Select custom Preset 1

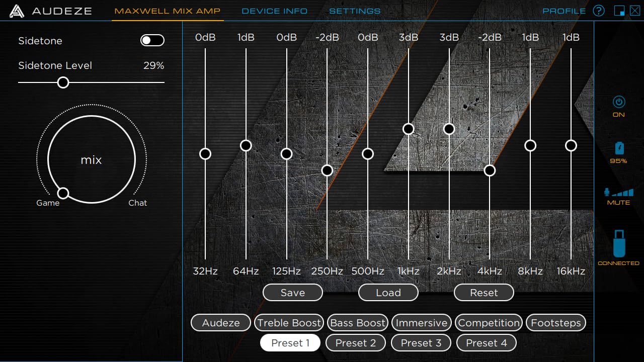click(x=290, y=343)
